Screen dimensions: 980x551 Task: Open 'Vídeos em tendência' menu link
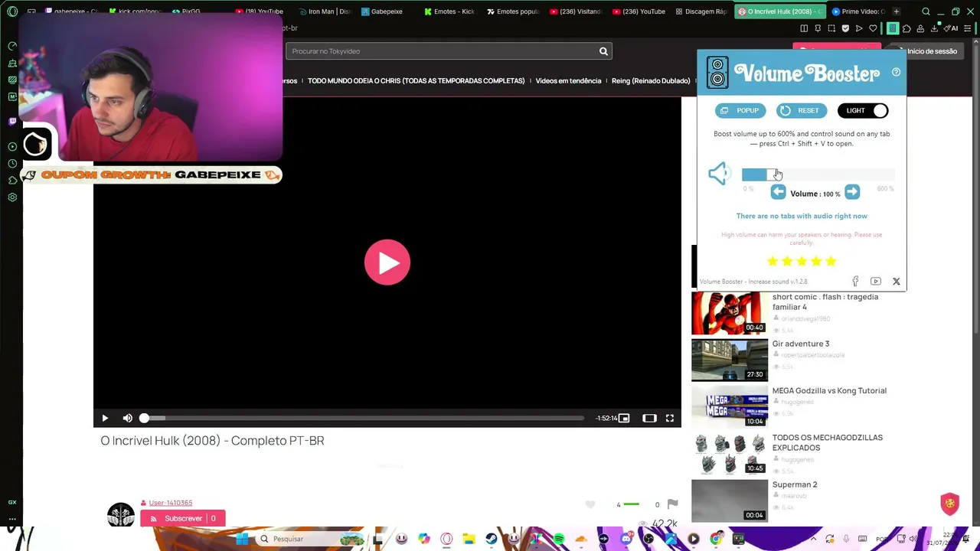click(568, 81)
